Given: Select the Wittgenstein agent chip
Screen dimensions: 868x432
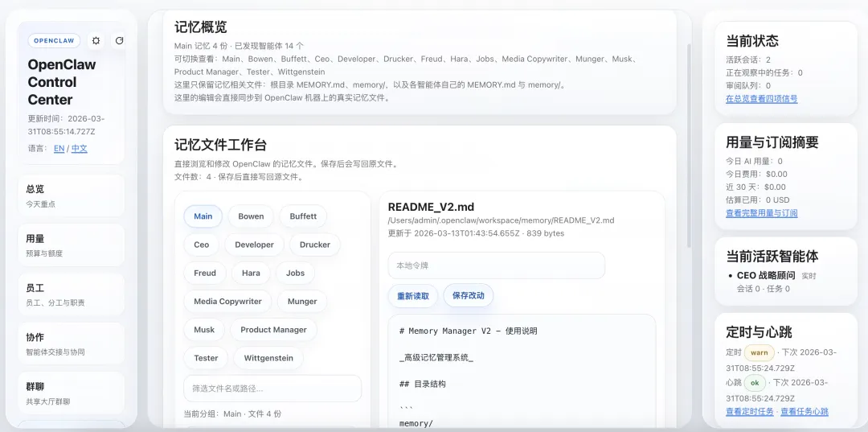Looking at the screenshot, I should click(268, 358).
